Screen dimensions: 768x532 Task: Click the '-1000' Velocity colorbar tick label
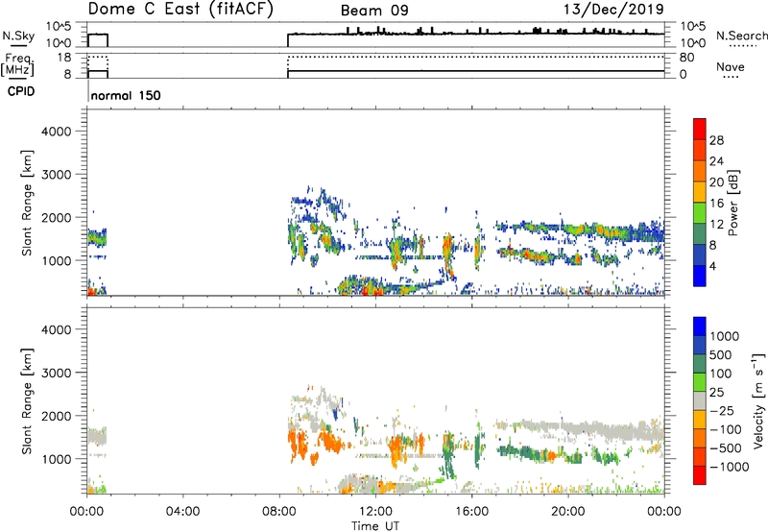coord(729,467)
